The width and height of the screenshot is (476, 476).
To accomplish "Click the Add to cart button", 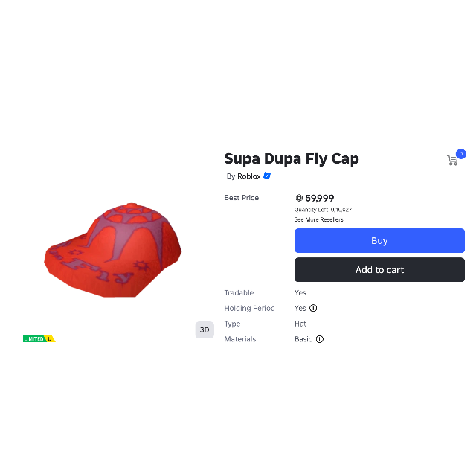I will (x=379, y=269).
